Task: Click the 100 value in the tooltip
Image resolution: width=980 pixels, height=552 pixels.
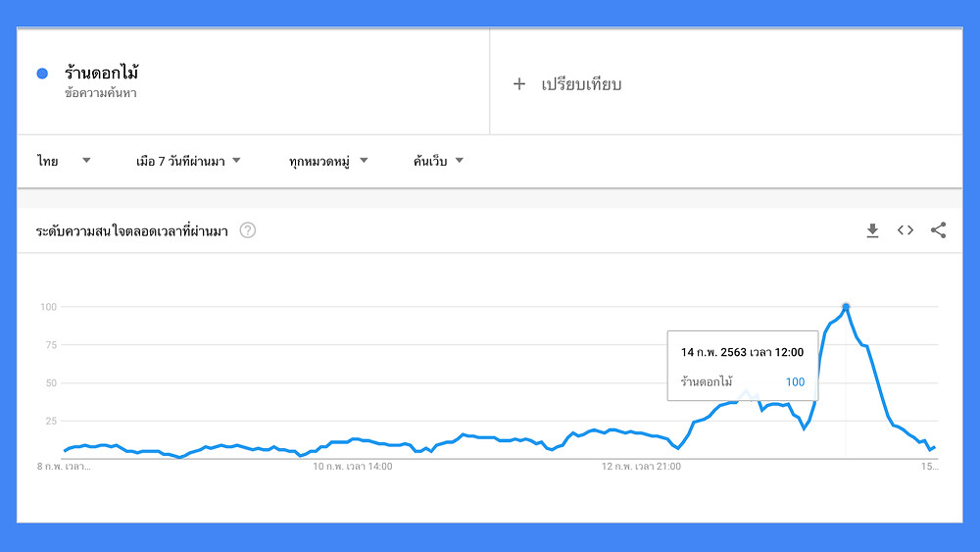Action: (x=795, y=382)
